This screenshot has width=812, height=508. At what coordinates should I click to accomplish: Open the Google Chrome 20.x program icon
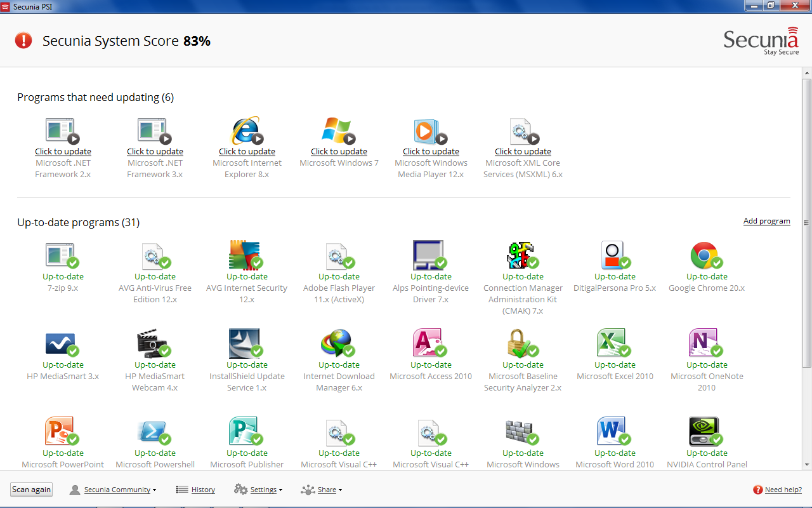click(705, 255)
